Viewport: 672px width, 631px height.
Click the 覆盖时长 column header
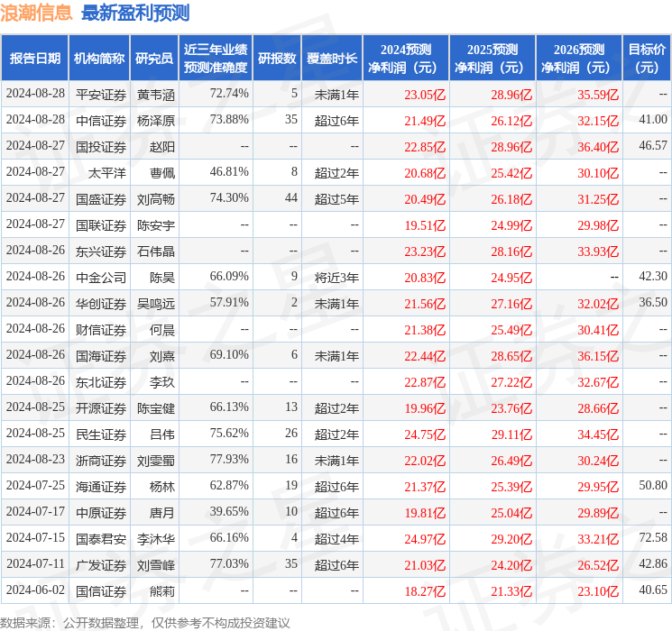(332, 59)
